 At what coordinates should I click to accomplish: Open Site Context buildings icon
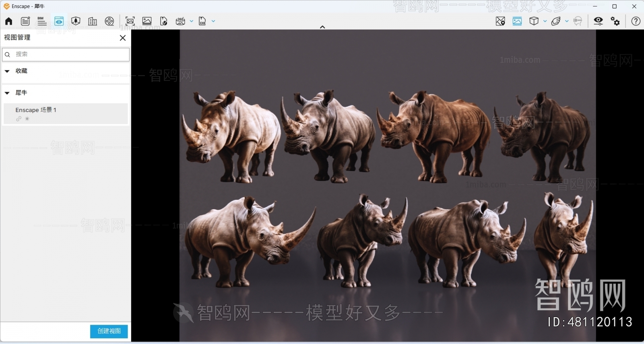click(x=93, y=21)
